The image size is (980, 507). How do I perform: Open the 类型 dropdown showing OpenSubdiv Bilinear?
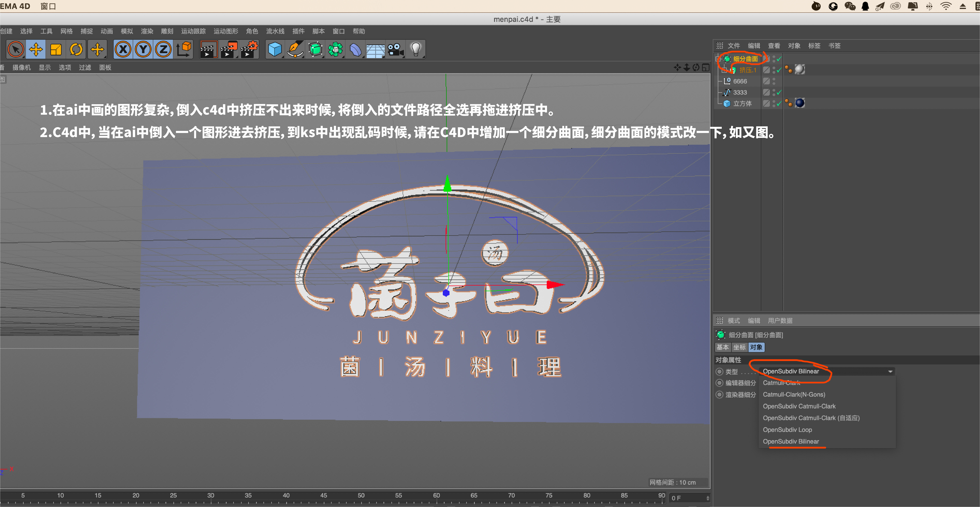pos(826,371)
